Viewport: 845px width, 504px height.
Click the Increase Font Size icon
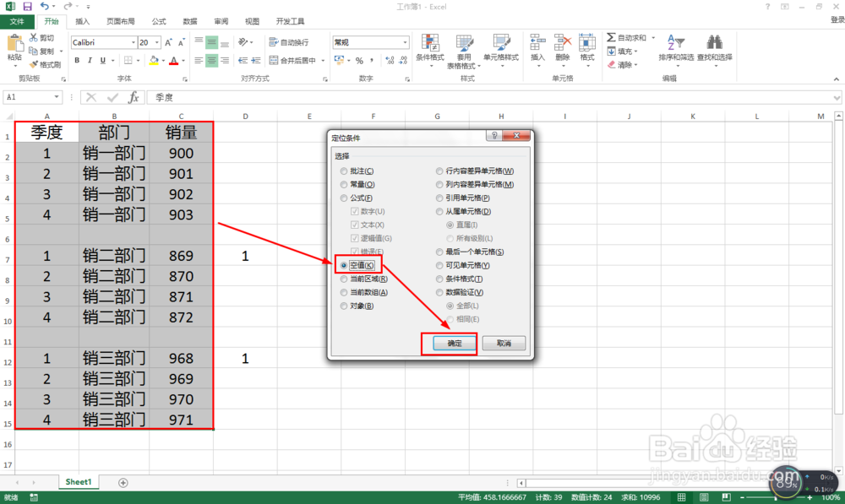tap(169, 42)
